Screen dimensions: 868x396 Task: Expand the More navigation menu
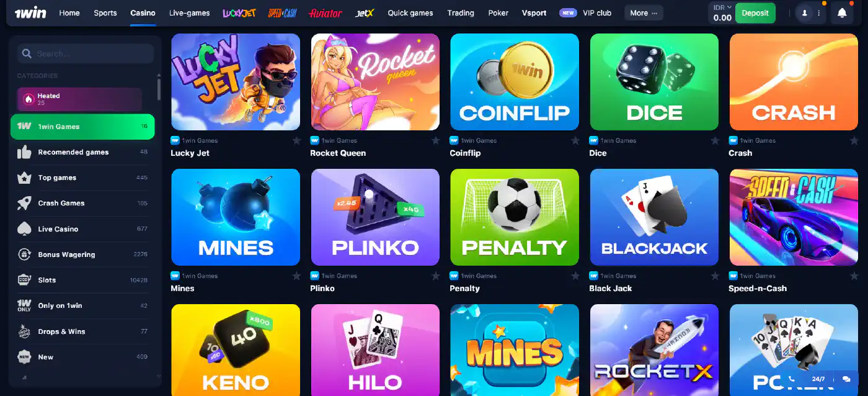click(x=644, y=13)
